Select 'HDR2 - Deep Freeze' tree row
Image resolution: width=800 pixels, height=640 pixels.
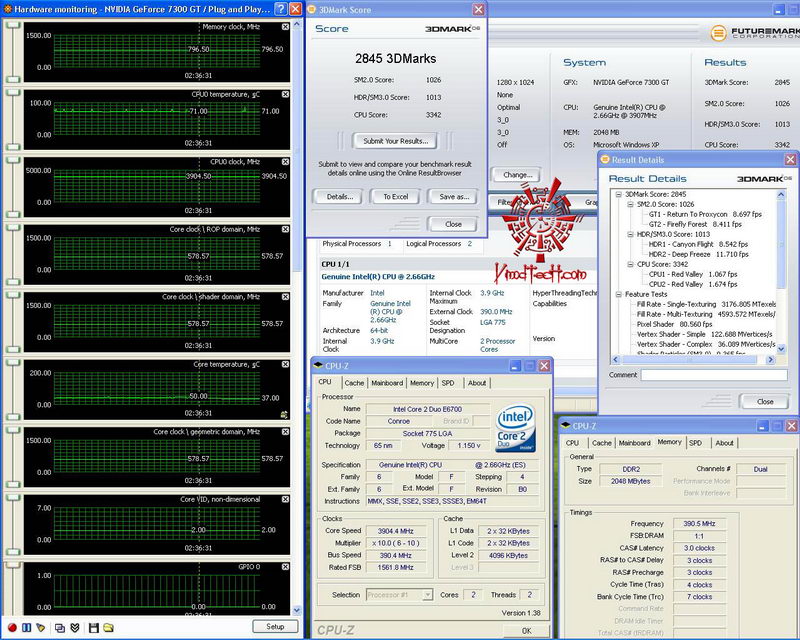[x=698, y=254]
